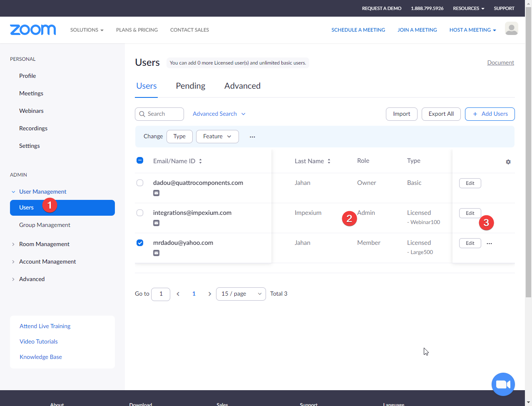Open more options for mrdadou@yahoo.com row

click(489, 243)
